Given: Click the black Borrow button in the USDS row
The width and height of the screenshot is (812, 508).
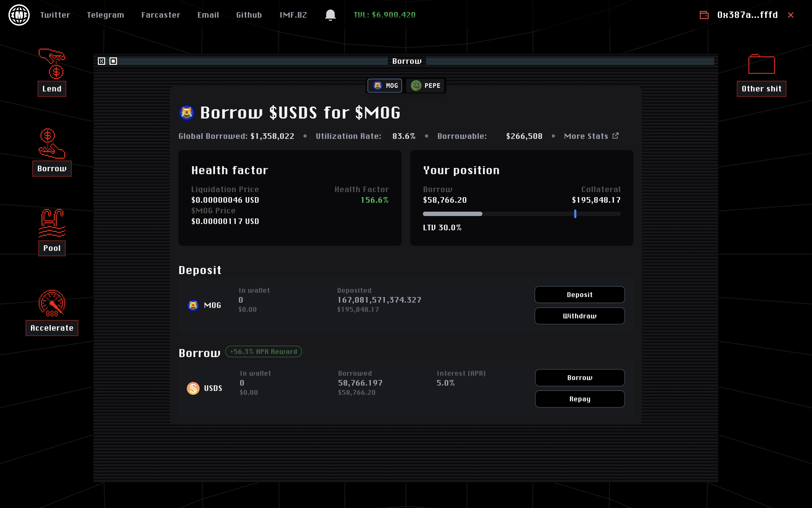Looking at the screenshot, I should [x=580, y=378].
